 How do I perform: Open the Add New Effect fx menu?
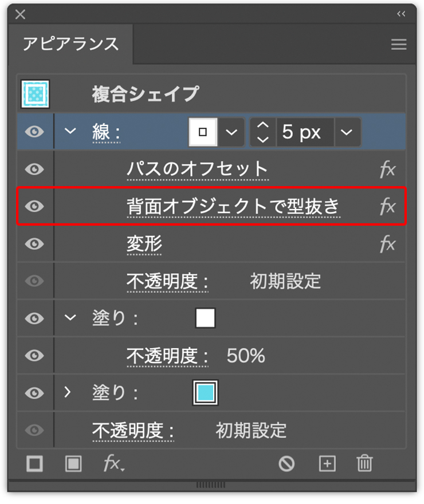click(x=113, y=463)
